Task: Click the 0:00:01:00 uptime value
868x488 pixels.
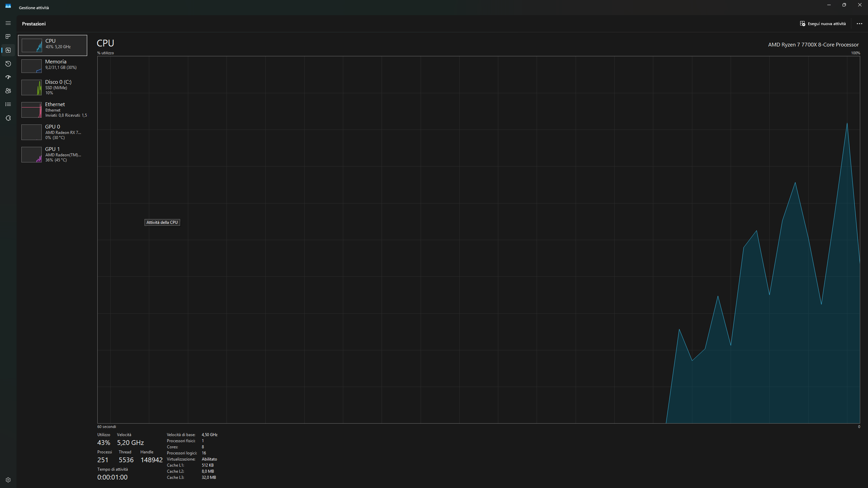Action: (112, 477)
